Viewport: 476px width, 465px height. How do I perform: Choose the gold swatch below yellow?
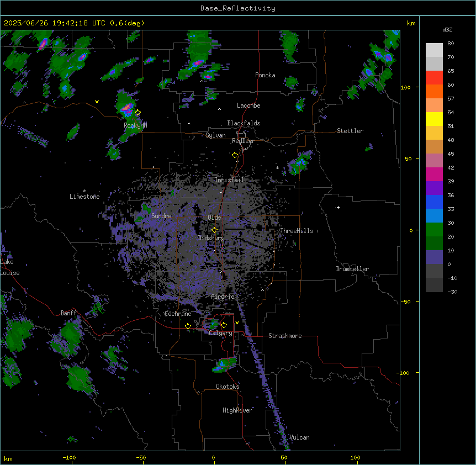pos(434,133)
